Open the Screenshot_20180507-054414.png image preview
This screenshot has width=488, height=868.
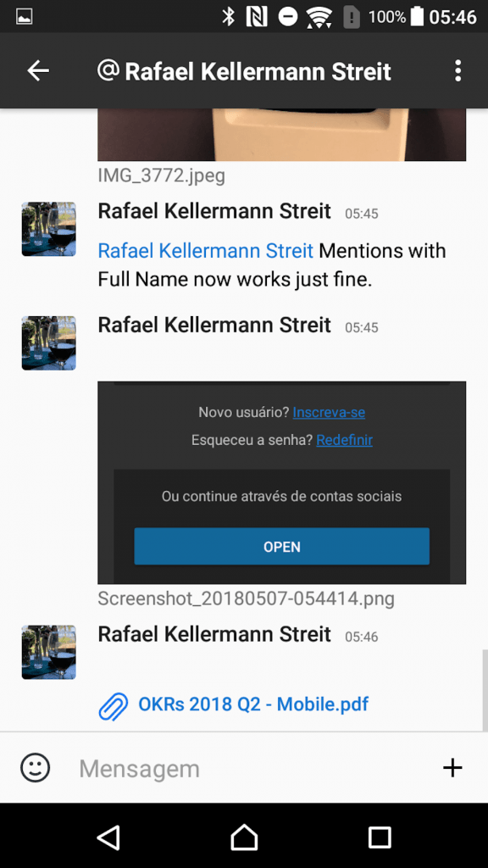281,482
